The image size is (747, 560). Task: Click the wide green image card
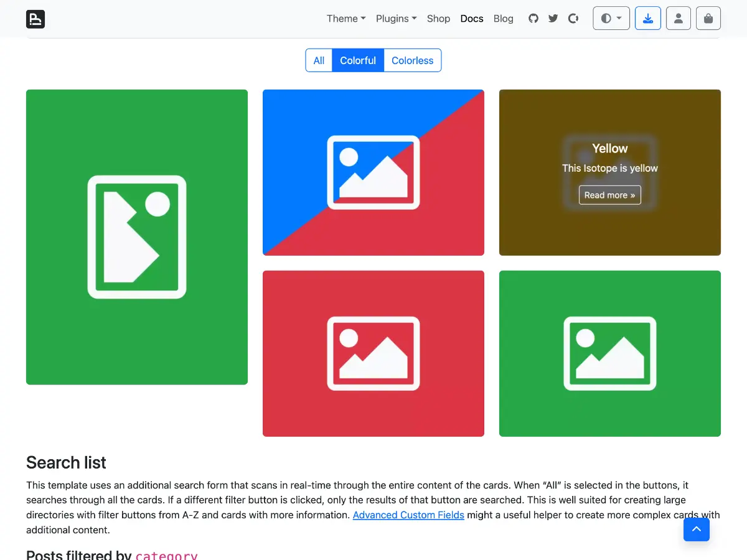[610, 353]
